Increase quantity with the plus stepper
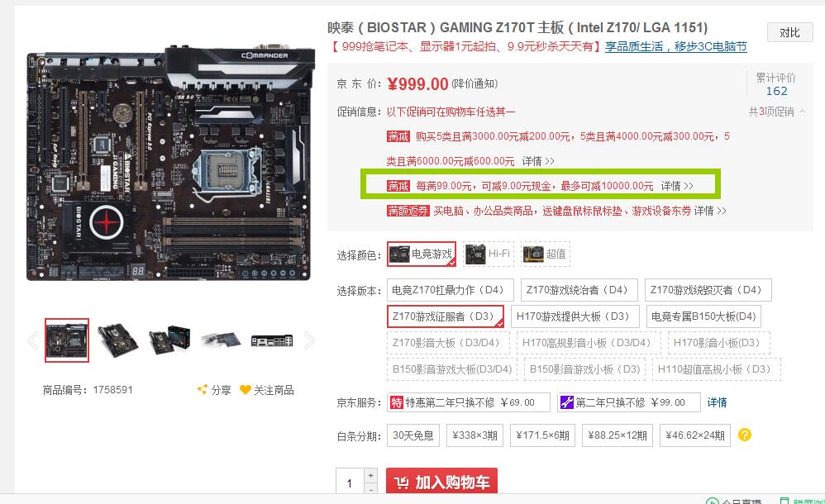825x504 pixels. (x=371, y=475)
